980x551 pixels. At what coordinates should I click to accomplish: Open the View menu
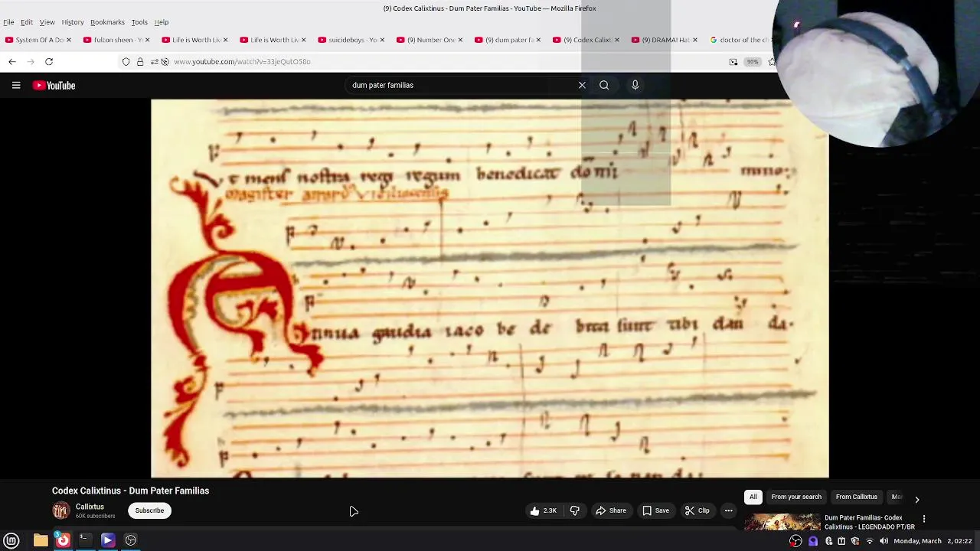click(47, 22)
